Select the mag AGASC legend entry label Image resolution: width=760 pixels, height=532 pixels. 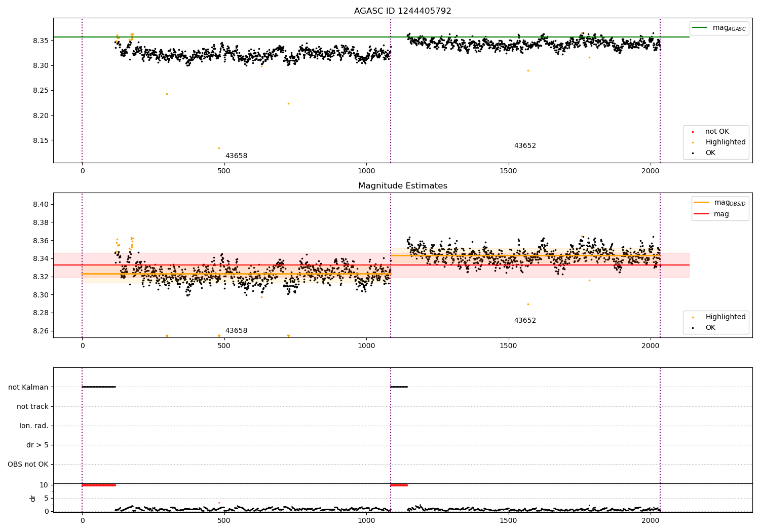(729, 28)
